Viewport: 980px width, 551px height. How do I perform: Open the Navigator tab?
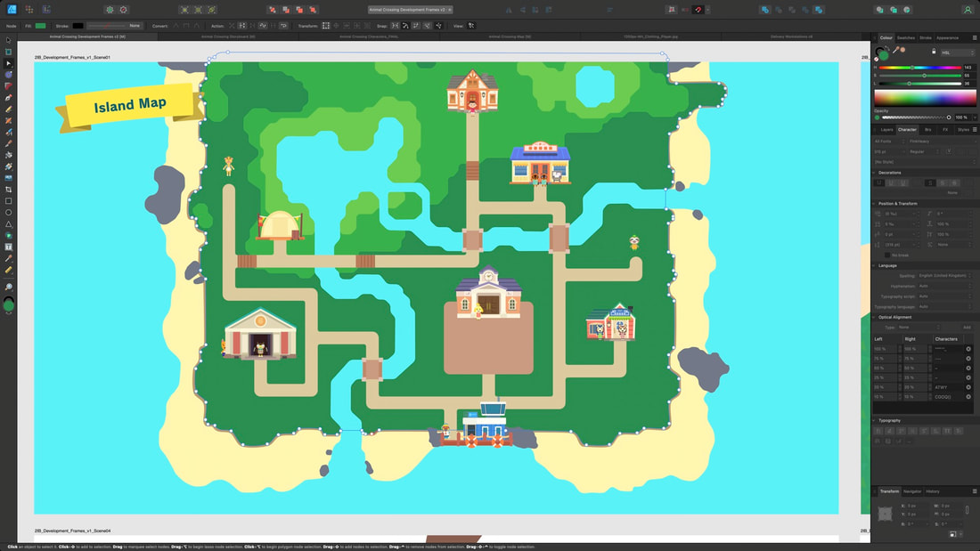coord(912,491)
